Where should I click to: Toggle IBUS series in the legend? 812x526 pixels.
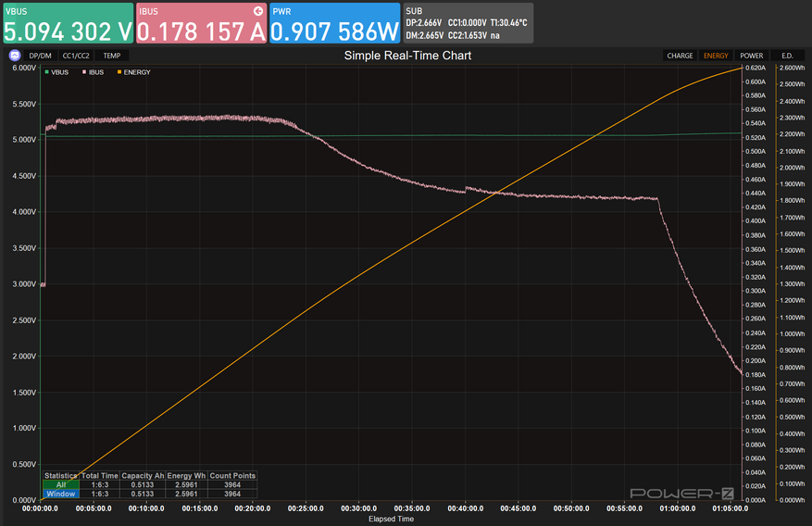click(x=94, y=72)
